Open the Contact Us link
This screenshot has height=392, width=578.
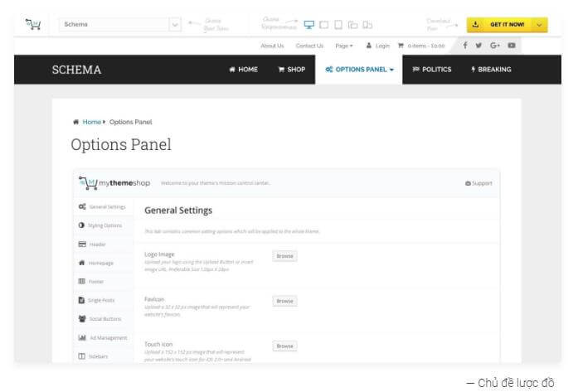(309, 46)
